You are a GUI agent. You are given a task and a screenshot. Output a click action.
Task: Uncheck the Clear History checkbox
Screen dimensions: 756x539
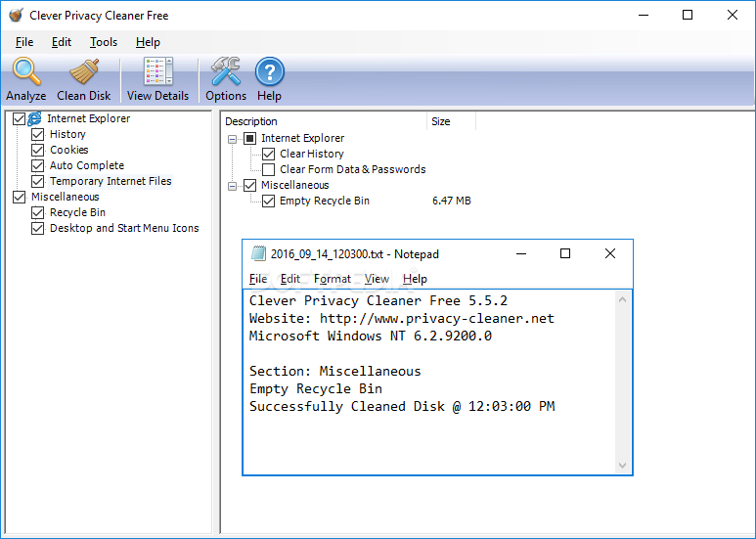[x=269, y=154]
